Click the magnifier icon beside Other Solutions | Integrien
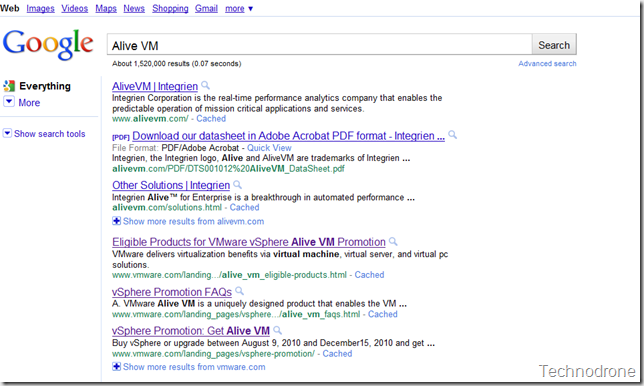The width and height of the screenshot is (644, 386). 237,184
